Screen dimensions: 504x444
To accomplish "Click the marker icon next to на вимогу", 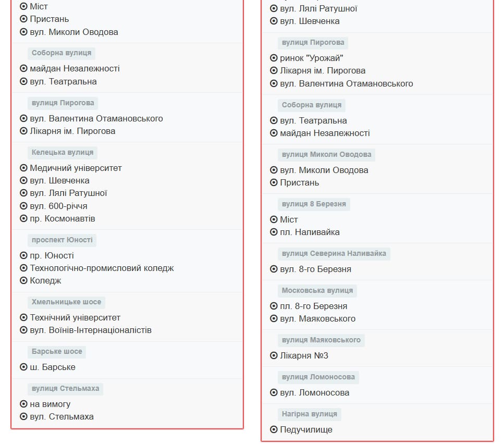I will click(23, 404).
